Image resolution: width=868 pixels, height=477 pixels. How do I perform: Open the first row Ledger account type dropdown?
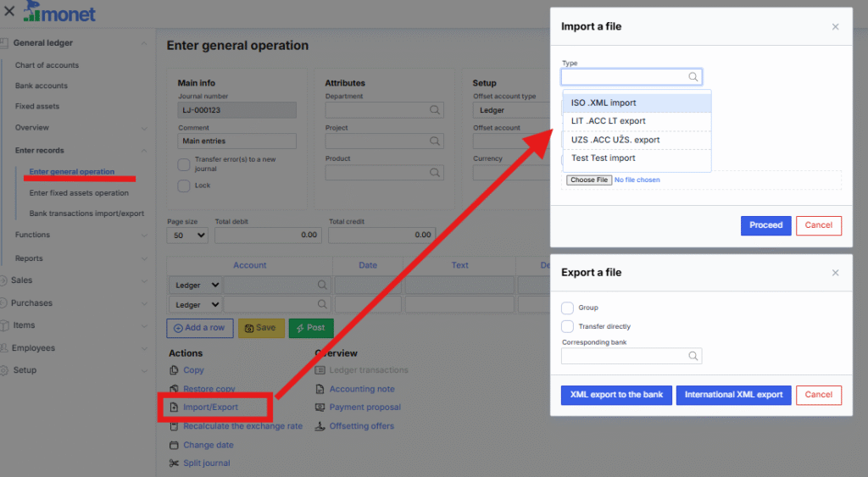[x=195, y=286]
